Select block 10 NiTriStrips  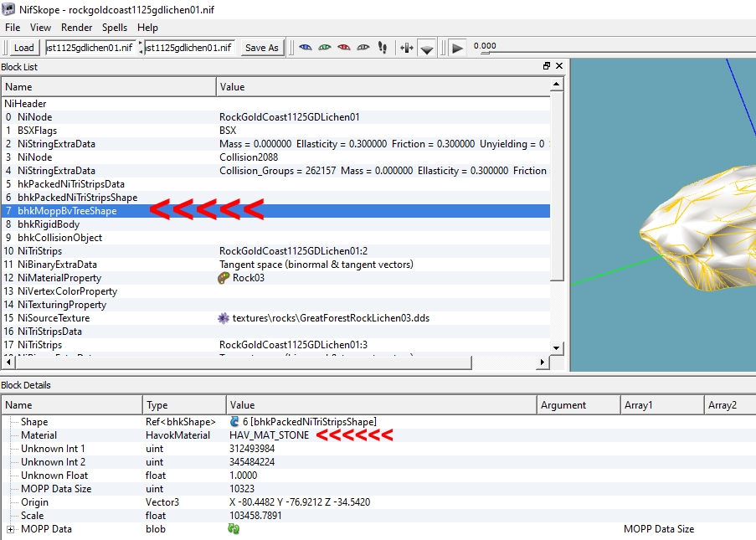click(x=275, y=251)
